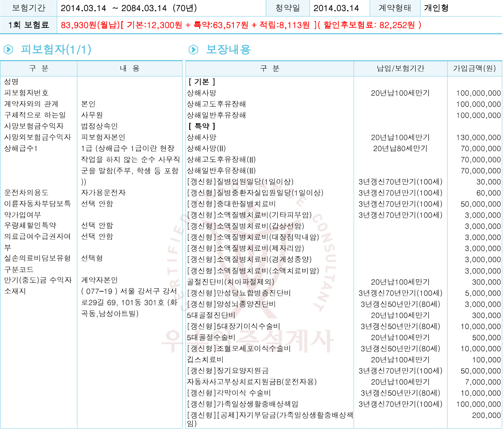This screenshot has height=431, width=504.
Task: Click the 내용 header in insured table
Action: tap(130, 68)
